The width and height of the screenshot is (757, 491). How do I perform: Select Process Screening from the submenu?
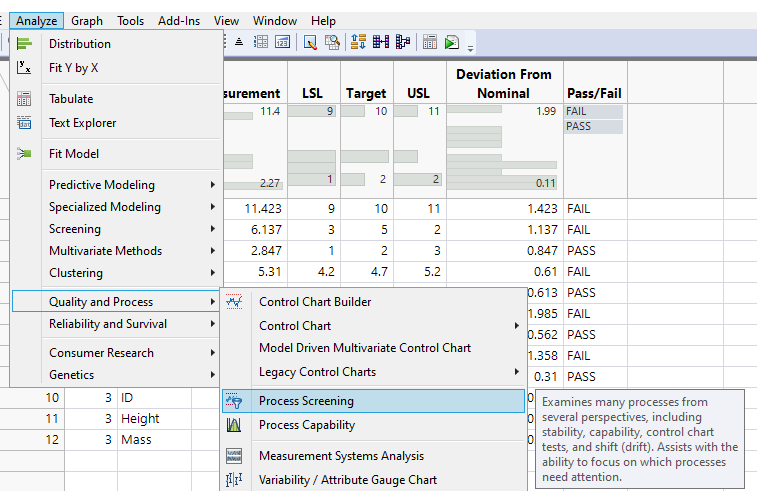[x=306, y=401]
